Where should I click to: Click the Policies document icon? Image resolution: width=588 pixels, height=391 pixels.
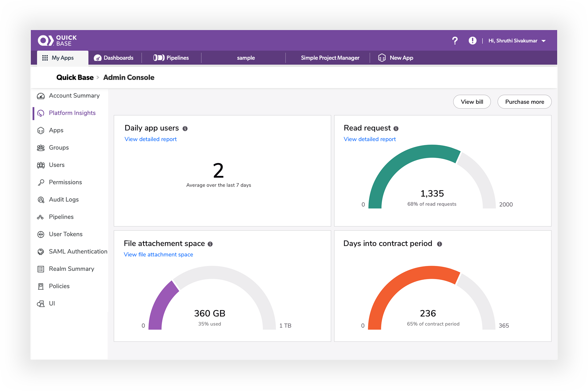click(41, 286)
